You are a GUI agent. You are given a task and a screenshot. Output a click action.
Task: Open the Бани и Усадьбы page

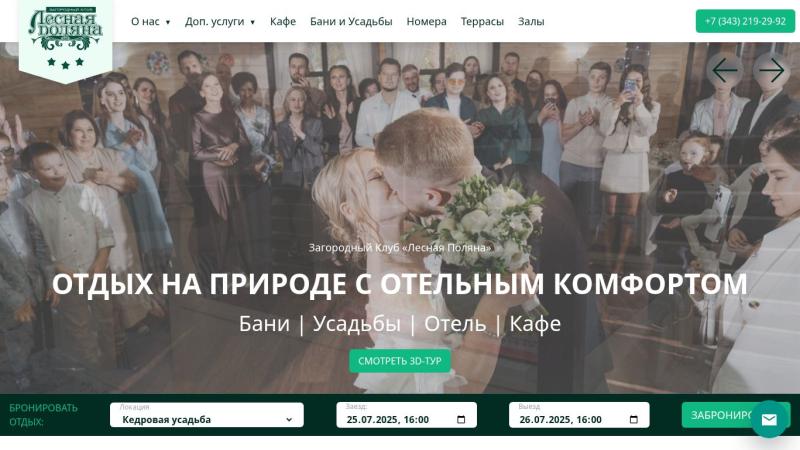pos(351,21)
